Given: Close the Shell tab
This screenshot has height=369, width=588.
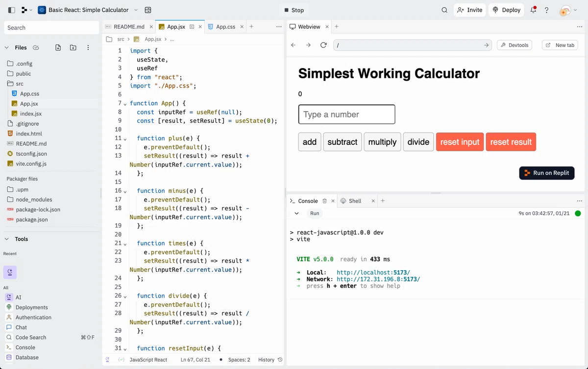Looking at the screenshot, I should (373, 201).
